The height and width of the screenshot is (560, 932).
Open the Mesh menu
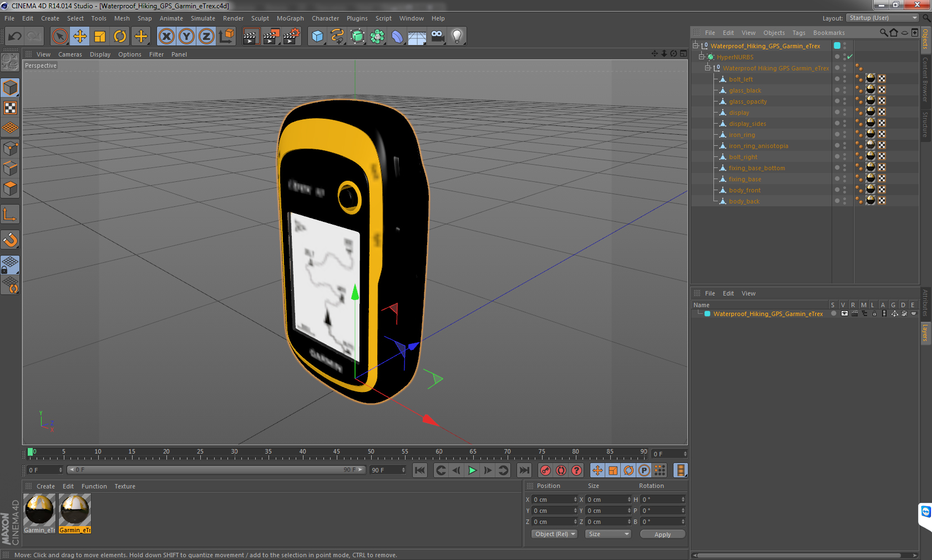point(122,18)
